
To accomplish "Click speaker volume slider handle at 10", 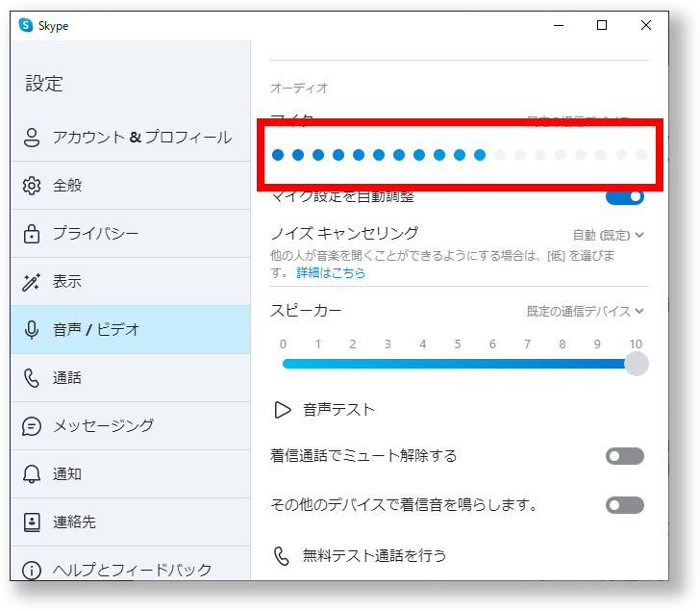I will click(x=637, y=364).
